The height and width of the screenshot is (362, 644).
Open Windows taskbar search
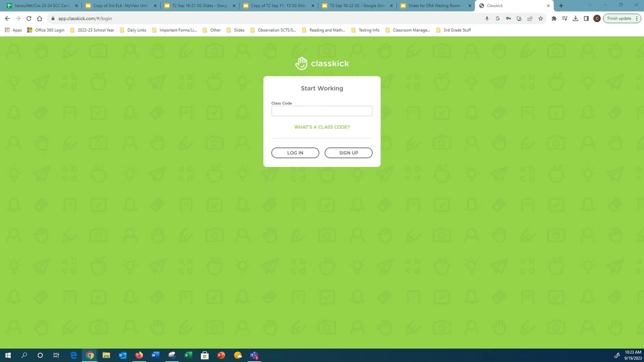pyautogui.click(x=24, y=355)
